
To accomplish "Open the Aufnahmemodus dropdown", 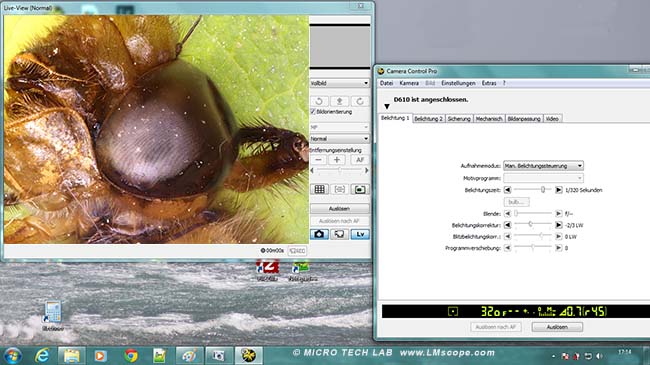I will tap(543, 166).
